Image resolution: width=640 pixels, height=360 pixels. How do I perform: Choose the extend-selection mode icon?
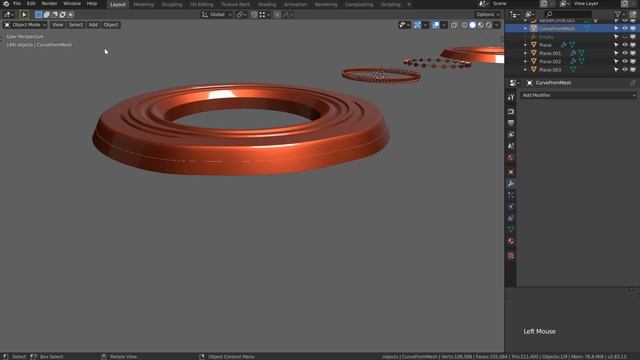click(47, 15)
